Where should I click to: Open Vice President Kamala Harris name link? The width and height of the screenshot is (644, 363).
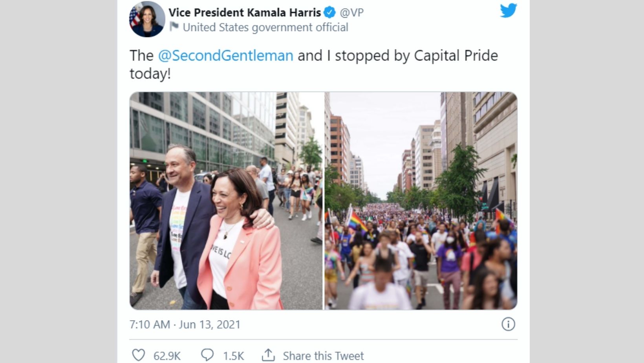click(245, 13)
